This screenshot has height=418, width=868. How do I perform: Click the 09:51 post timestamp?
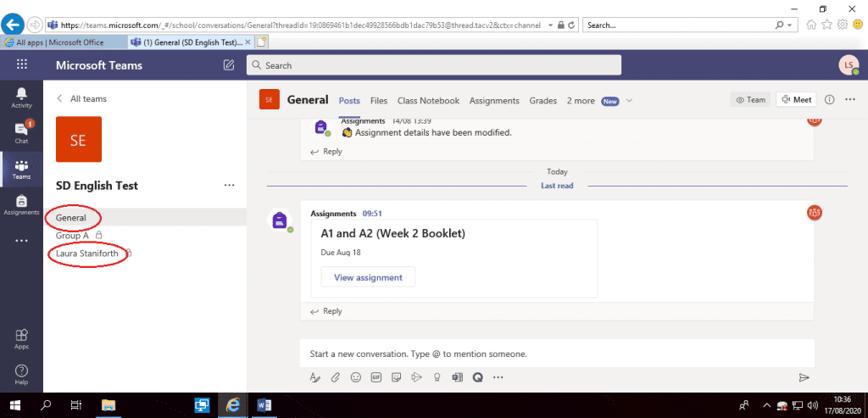pos(372,213)
